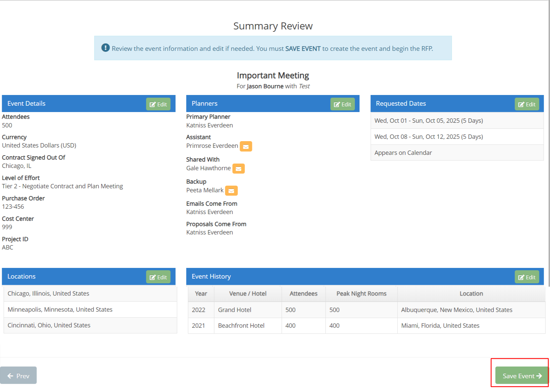Viewport: 550px width, 392px height.
Task: Select the Minneapolis, Minnesota location row
Action: coord(90,310)
